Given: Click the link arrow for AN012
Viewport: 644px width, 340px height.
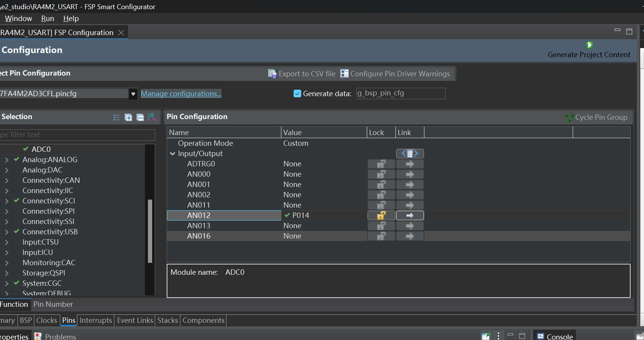Looking at the screenshot, I should point(410,215).
